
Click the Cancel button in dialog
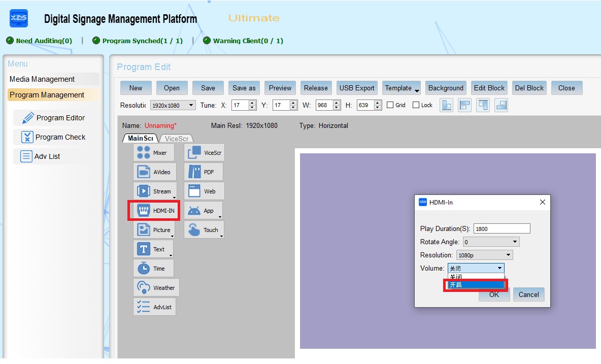[528, 295]
